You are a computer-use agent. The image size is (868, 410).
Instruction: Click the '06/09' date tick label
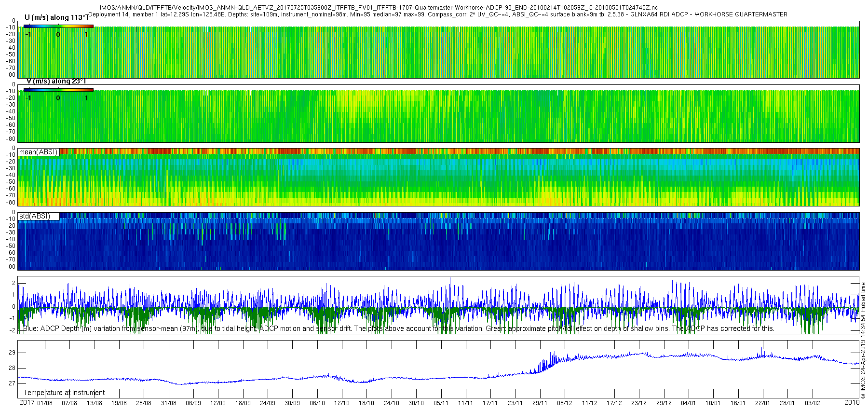coord(193,403)
